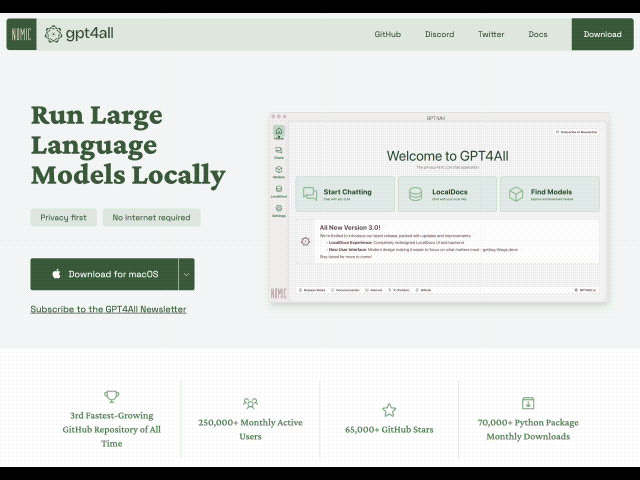Click the dark green Download header button
Screen dimensions: 640x480
[x=602, y=34]
